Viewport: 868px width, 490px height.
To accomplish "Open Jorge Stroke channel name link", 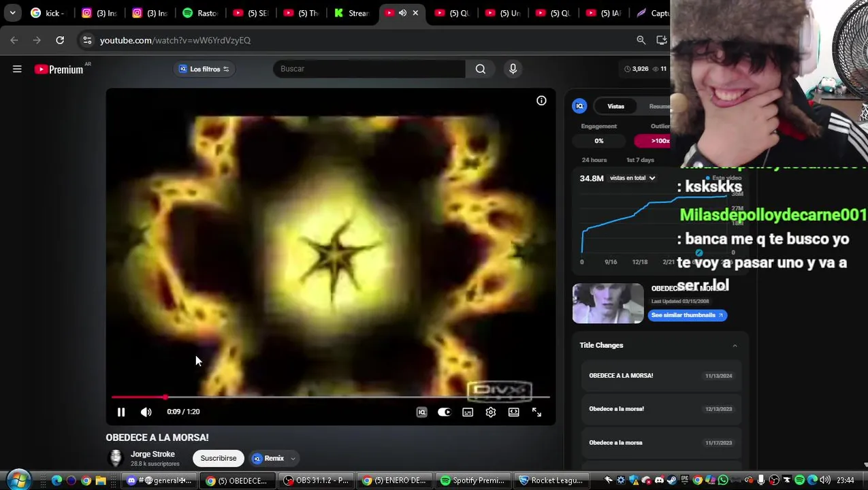I will point(152,454).
